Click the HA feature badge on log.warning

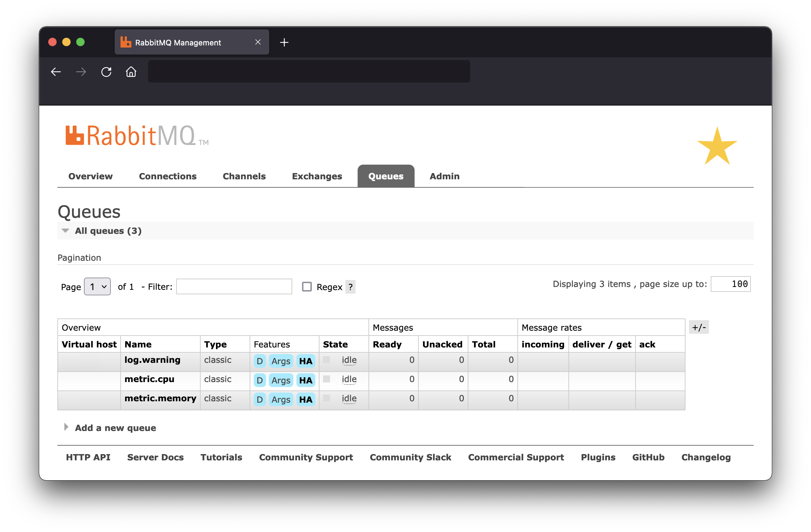pyautogui.click(x=306, y=360)
